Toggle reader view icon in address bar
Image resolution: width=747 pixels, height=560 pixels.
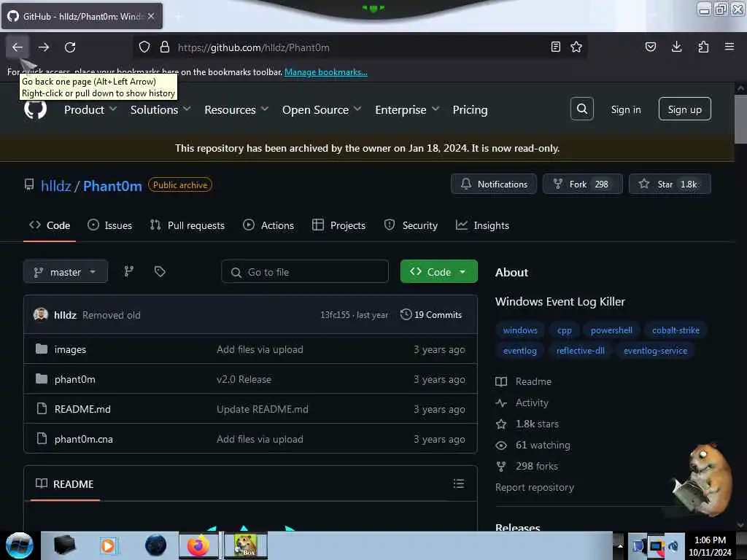(555, 47)
